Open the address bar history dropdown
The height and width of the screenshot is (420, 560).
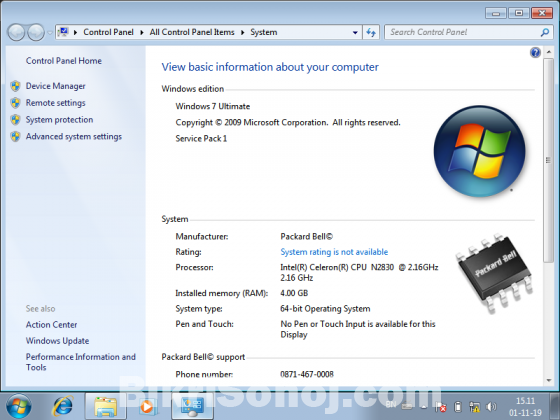355,32
